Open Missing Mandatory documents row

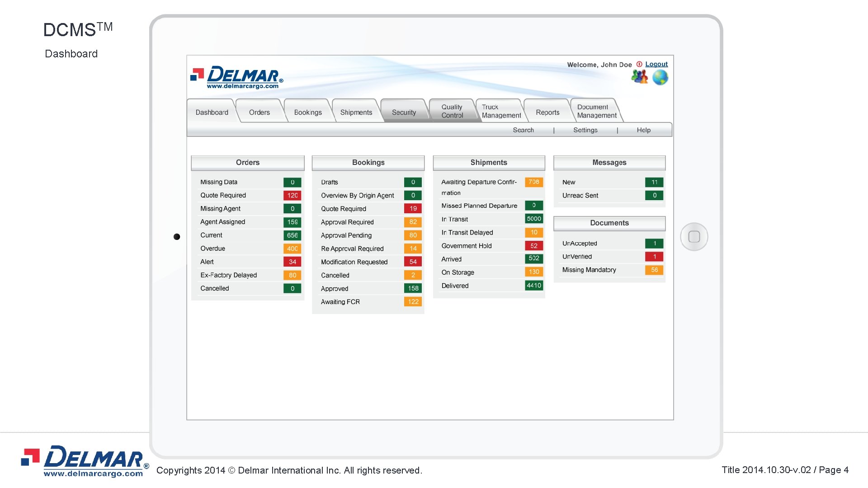click(612, 270)
